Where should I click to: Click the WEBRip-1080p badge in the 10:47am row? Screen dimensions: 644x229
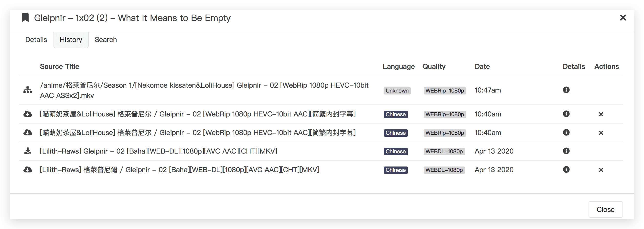(444, 90)
